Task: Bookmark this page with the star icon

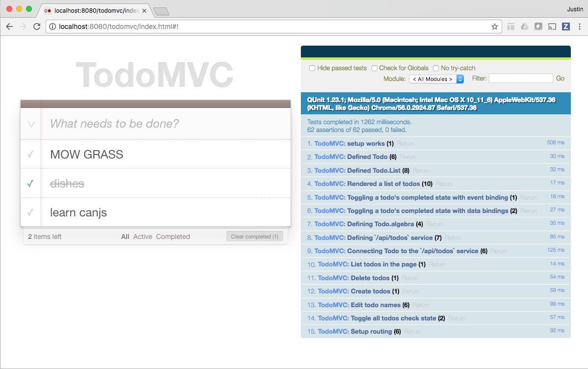Action: 495,26
